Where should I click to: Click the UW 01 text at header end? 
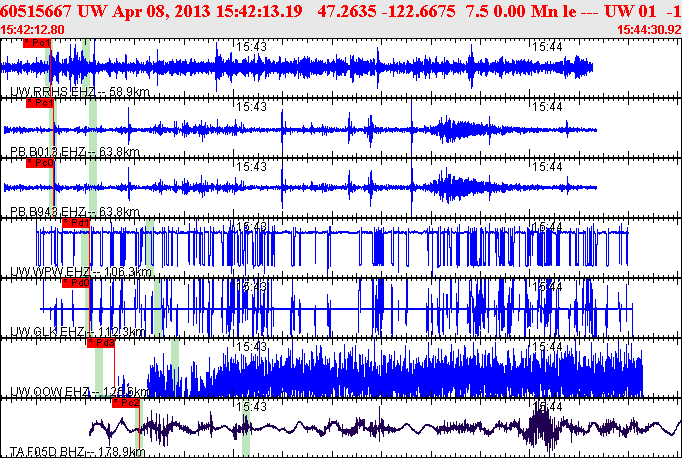(x=630, y=11)
